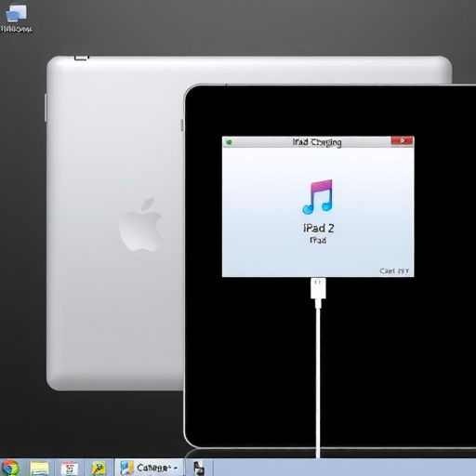The image size is (476, 476).
Task: Click the dialog title bar text
Action: 317,142
